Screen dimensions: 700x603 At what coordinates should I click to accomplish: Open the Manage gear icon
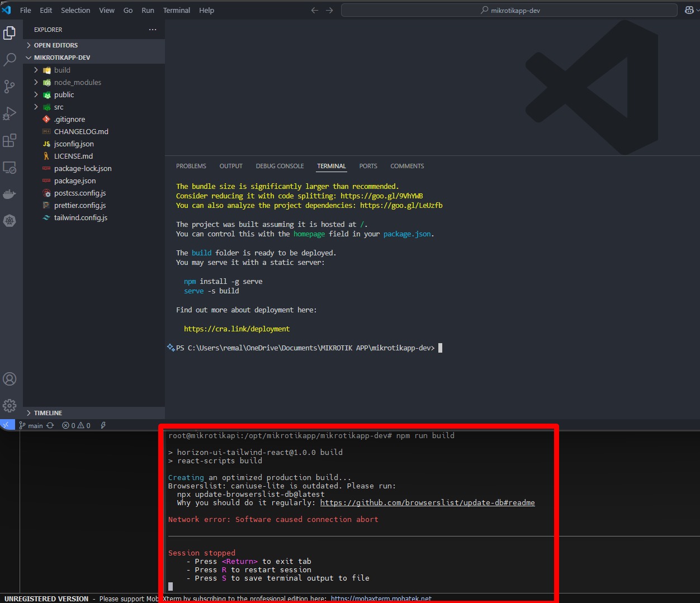point(10,406)
